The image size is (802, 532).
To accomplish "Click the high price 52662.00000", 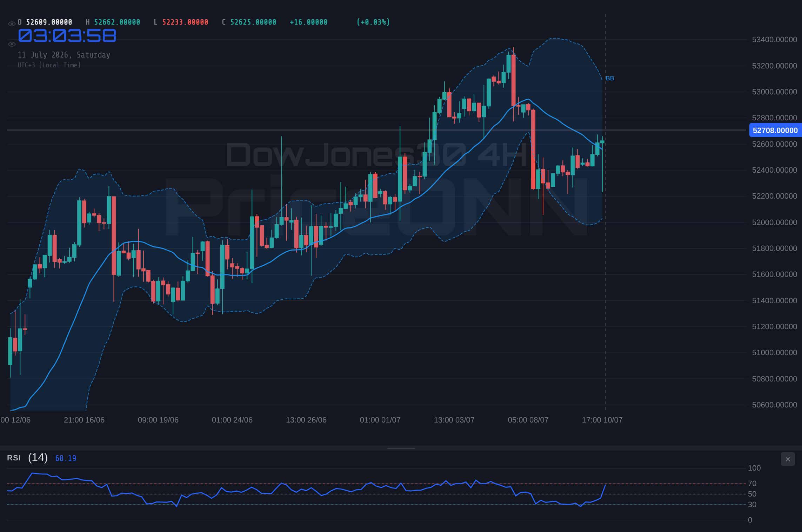I will click(117, 22).
